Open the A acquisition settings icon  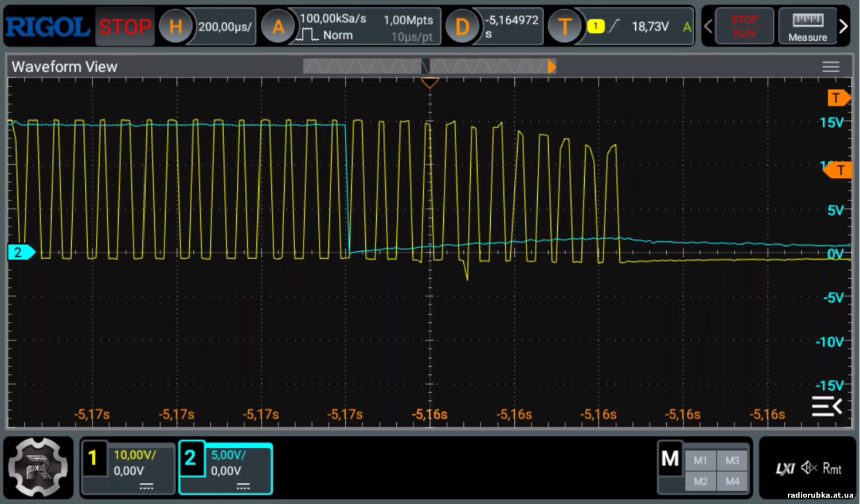point(278,26)
